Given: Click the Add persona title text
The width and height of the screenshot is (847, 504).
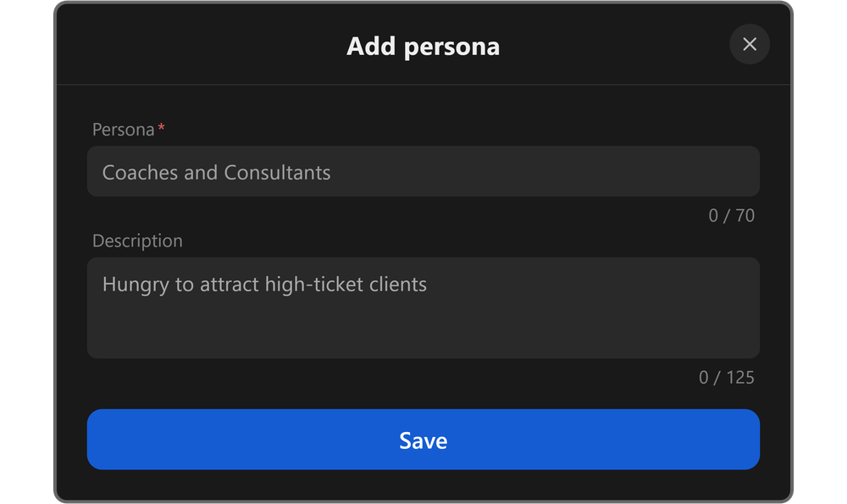Looking at the screenshot, I should tap(423, 47).
